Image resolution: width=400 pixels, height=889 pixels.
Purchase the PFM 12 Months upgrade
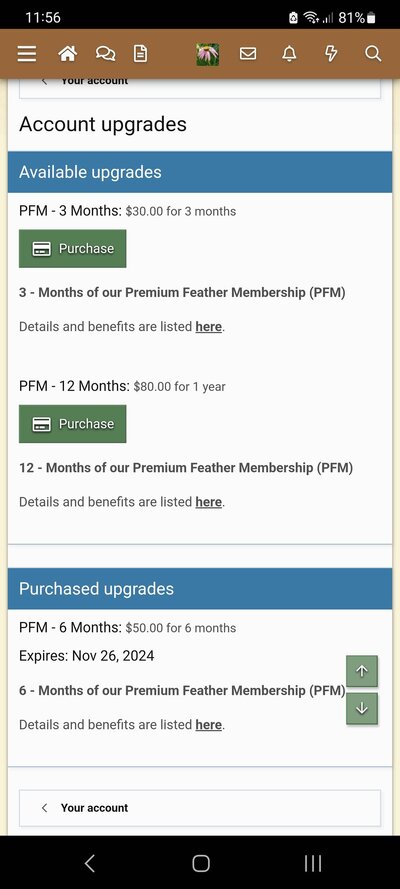pyautogui.click(x=73, y=424)
